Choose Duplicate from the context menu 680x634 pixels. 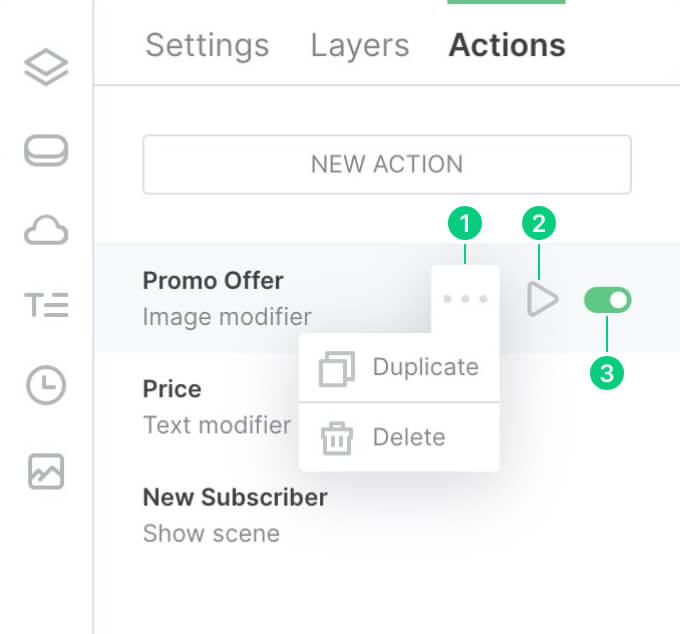(x=425, y=367)
